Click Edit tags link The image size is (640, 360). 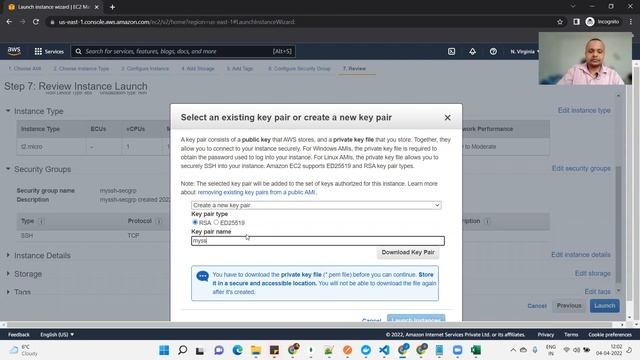pos(598,291)
